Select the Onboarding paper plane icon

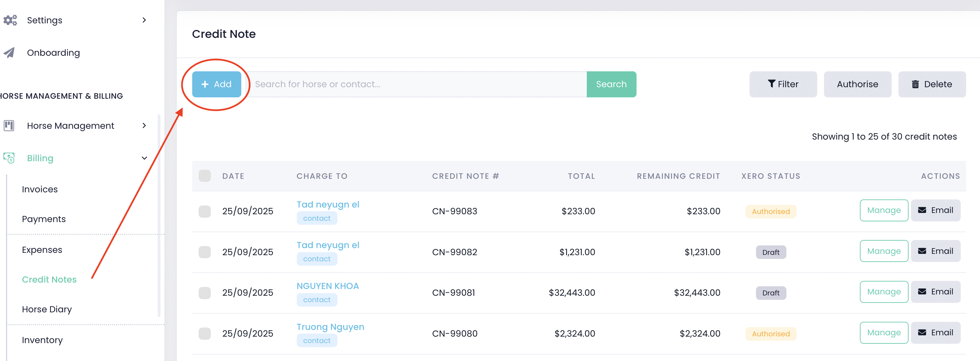pyautogui.click(x=9, y=52)
